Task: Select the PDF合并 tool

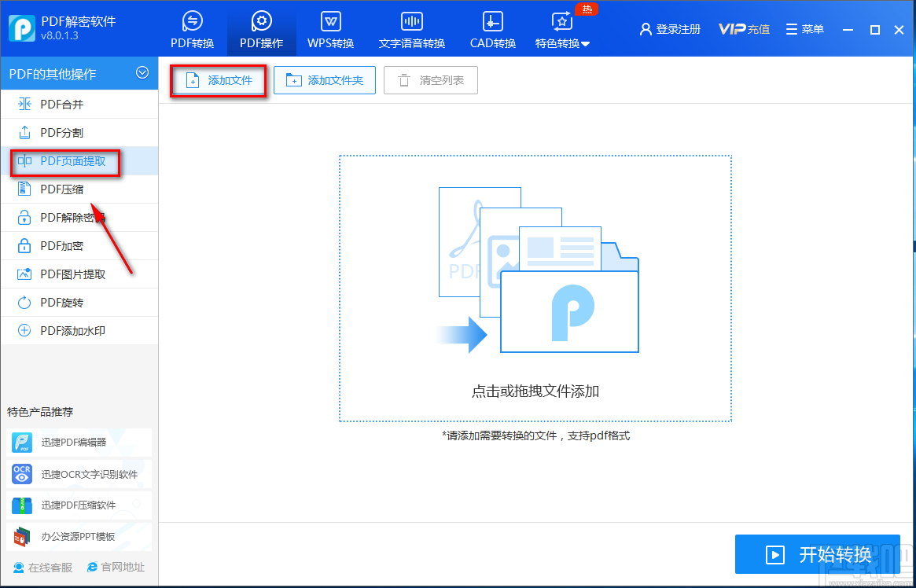Action: pos(63,104)
